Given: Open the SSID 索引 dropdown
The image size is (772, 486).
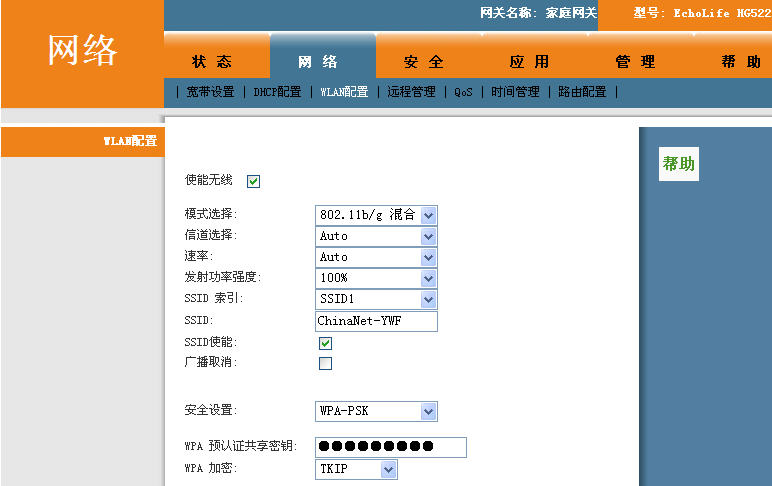Looking at the screenshot, I should pyautogui.click(x=376, y=299).
